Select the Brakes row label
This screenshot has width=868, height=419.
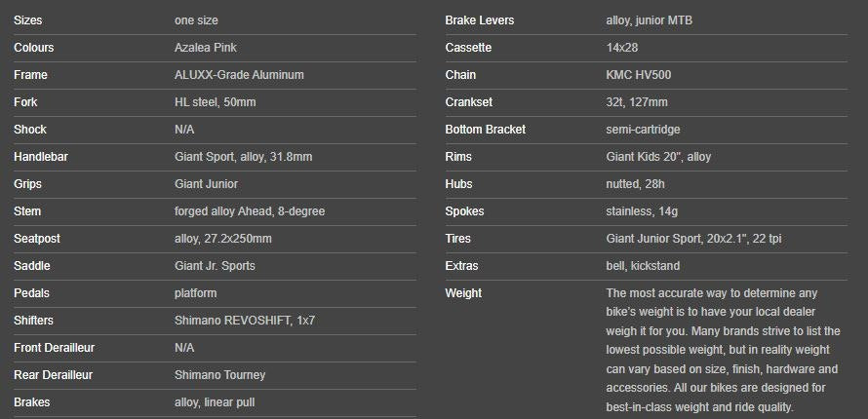pos(31,402)
